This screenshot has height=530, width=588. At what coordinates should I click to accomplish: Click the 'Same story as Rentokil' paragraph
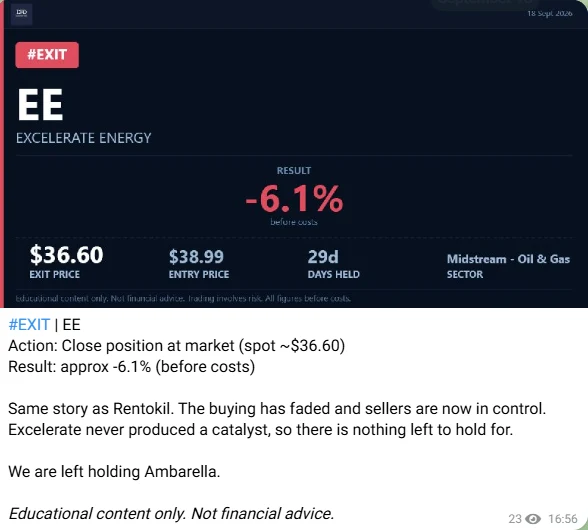277,419
